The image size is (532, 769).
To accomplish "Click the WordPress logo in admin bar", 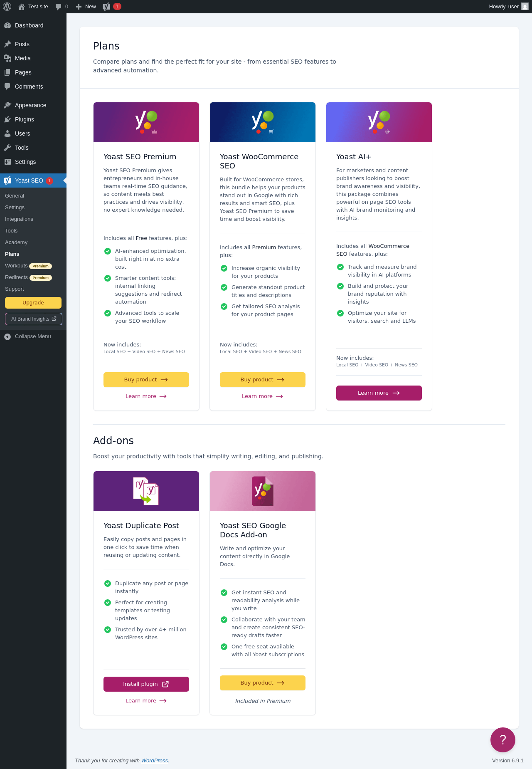I will pos(7,7).
